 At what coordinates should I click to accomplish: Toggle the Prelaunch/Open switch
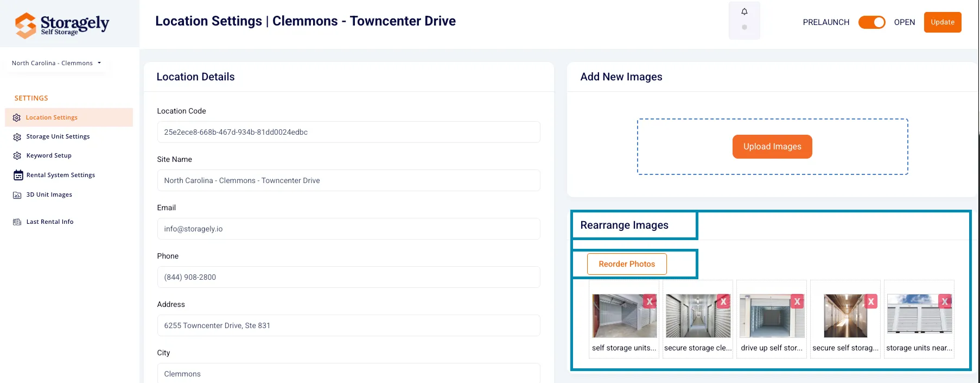click(x=871, y=22)
